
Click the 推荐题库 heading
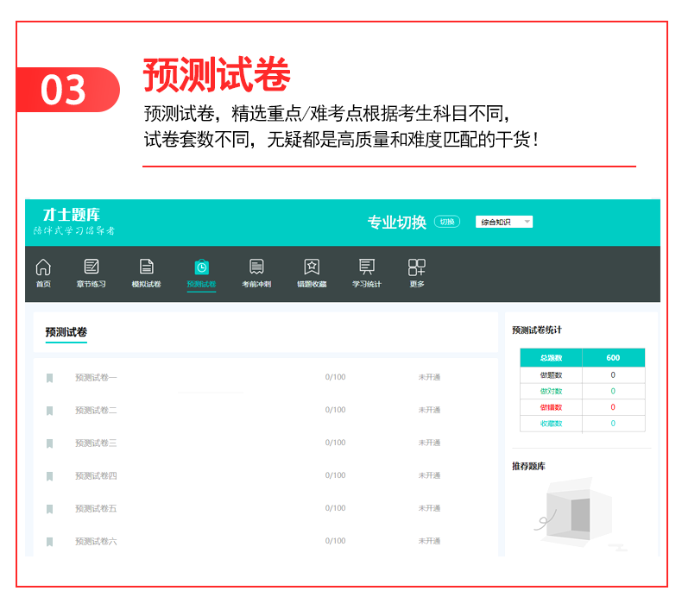[x=528, y=467]
